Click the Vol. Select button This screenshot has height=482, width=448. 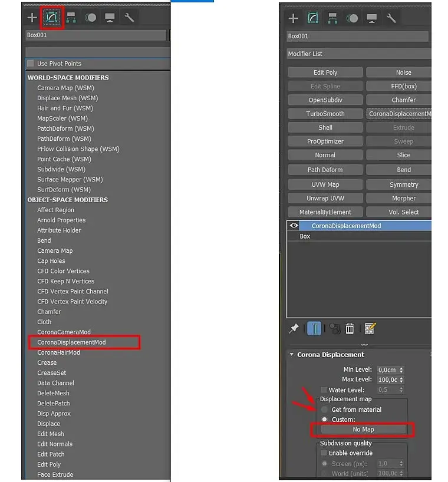point(399,212)
